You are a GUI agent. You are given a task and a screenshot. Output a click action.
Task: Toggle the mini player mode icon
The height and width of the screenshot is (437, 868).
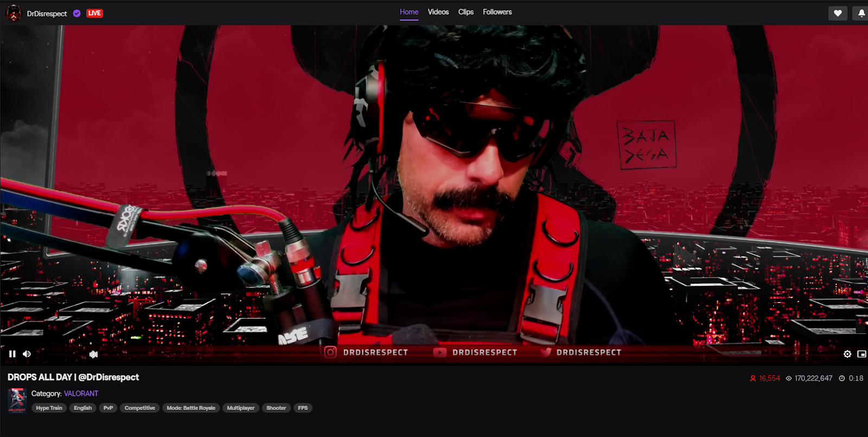[861, 354]
